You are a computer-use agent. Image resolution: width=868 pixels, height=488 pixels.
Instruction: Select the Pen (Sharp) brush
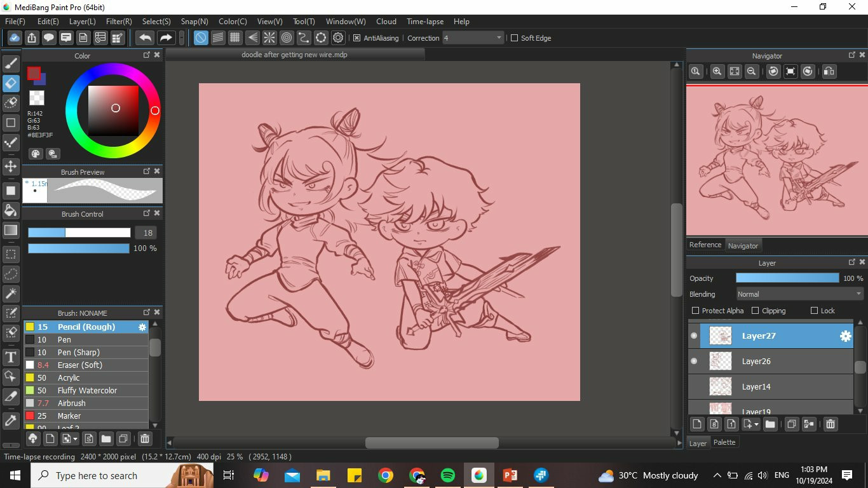pyautogui.click(x=86, y=353)
